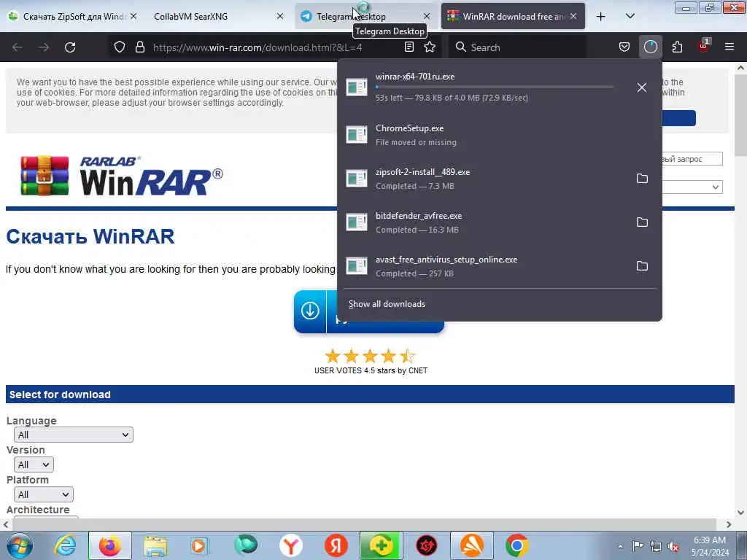747x560 pixels.
Task: Close the downloads panel via toolbar button
Action: tap(650, 47)
